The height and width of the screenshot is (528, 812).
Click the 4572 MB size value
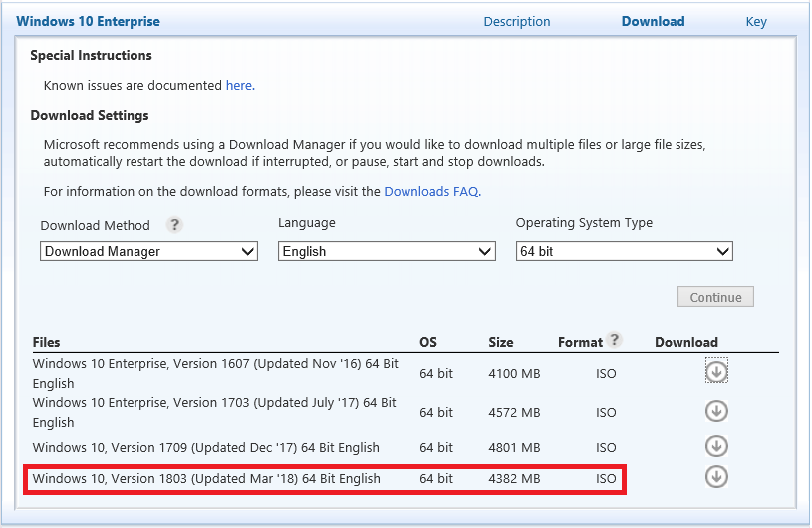pos(514,413)
